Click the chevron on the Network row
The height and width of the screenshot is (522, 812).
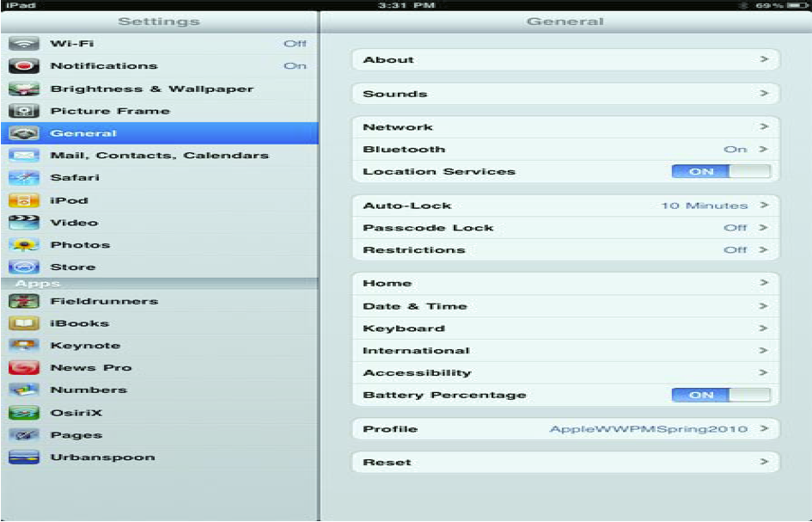coord(764,126)
